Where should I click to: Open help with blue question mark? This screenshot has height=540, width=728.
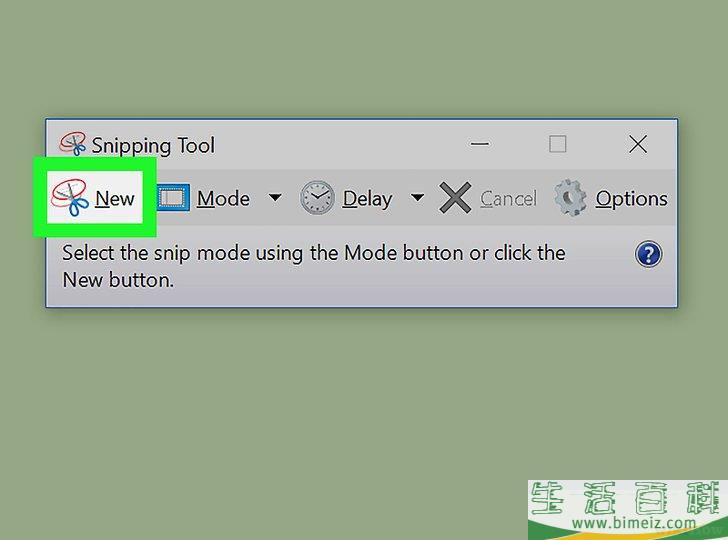click(649, 254)
